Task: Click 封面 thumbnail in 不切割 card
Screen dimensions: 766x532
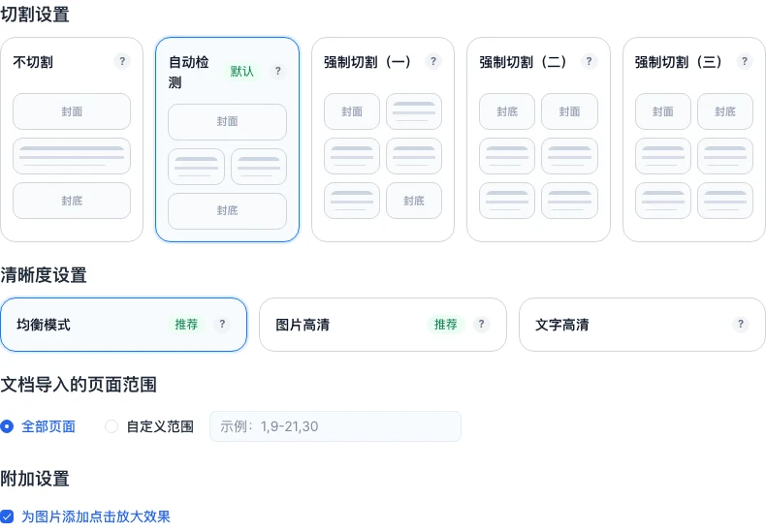Action: click(72, 111)
